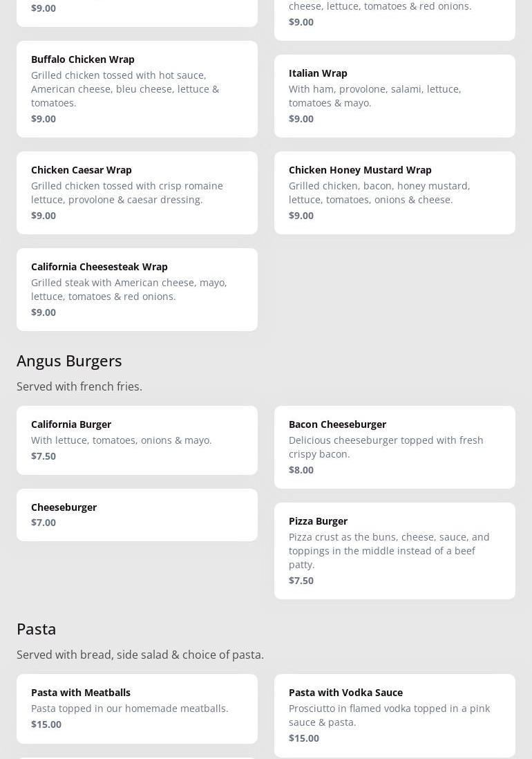This screenshot has height=759, width=532.
Task: Select the Italian Wrap menu card
Action: 395,96
